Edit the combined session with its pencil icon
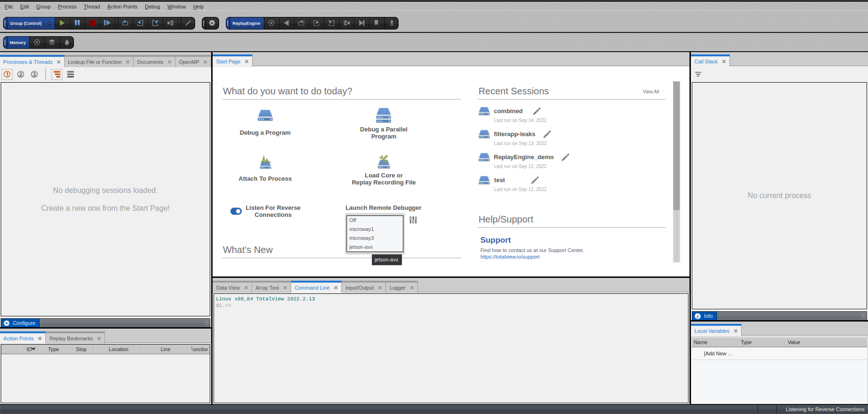Screen dimensions: 868x414 coord(537,111)
